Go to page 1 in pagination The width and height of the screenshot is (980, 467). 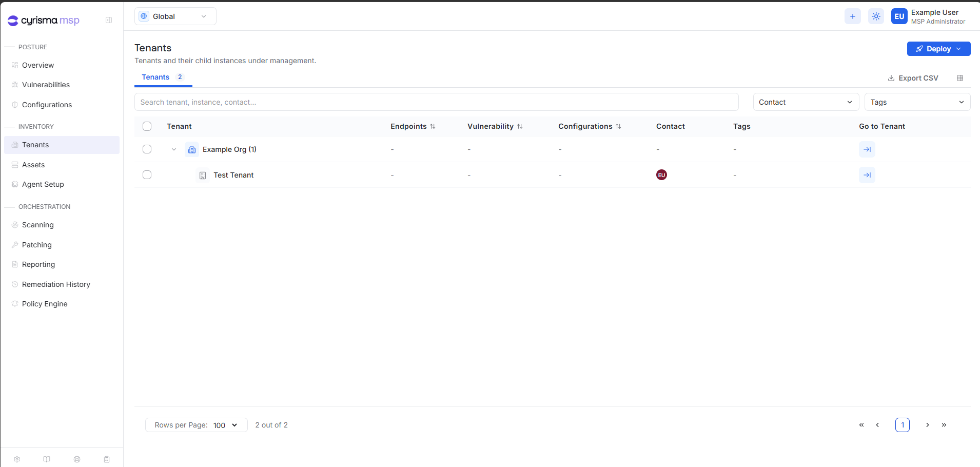coord(903,425)
